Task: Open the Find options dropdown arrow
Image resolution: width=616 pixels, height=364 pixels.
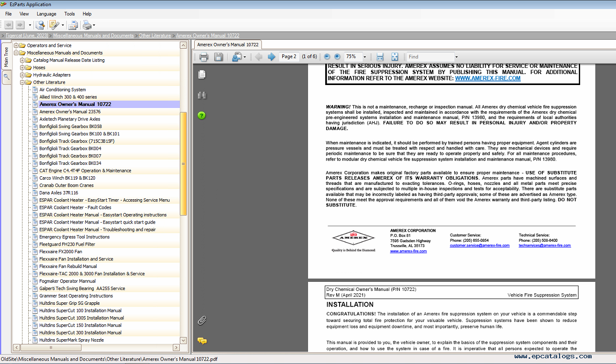Action: coord(456,57)
